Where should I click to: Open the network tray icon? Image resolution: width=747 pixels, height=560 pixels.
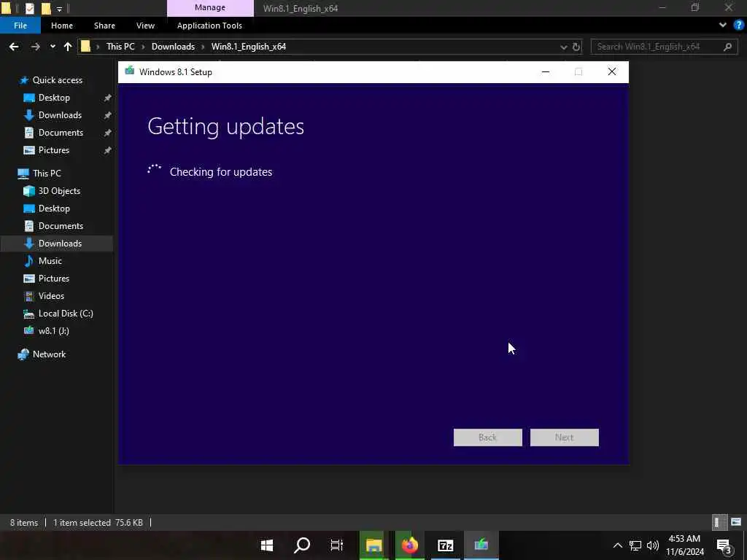point(635,545)
